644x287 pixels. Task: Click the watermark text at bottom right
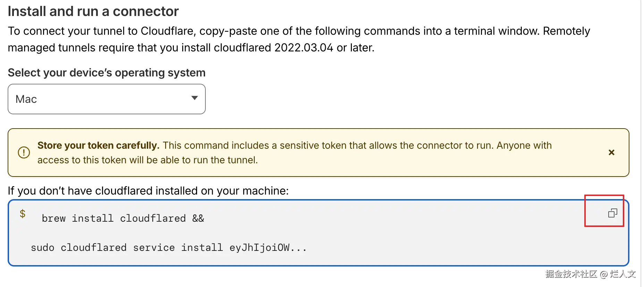pyautogui.click(x=590, y=274)
